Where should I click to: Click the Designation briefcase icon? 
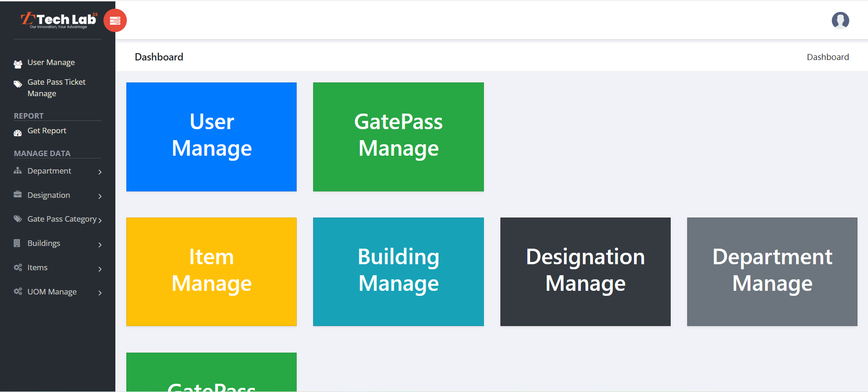click(18, 195)
